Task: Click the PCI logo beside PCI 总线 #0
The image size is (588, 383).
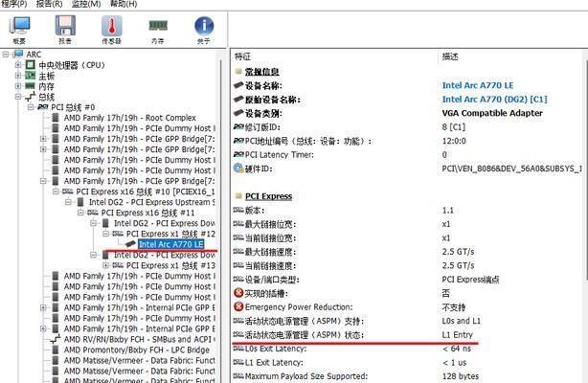Action: point(43,107)
